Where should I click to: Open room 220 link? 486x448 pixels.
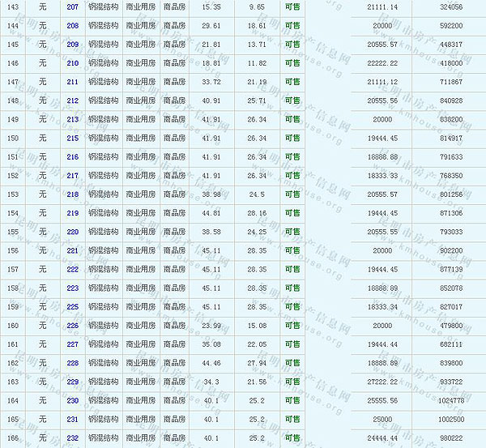click(x=73, y=232)
